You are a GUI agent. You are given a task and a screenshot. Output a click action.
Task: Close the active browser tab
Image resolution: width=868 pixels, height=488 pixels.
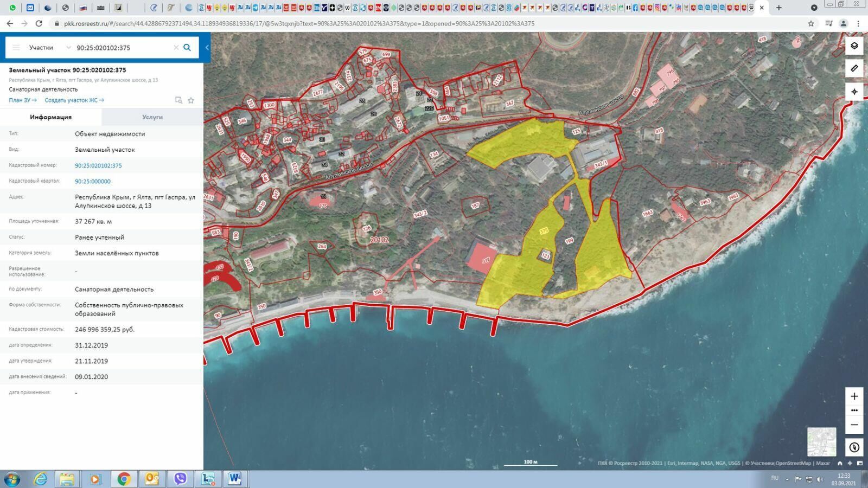click(762, 8)
